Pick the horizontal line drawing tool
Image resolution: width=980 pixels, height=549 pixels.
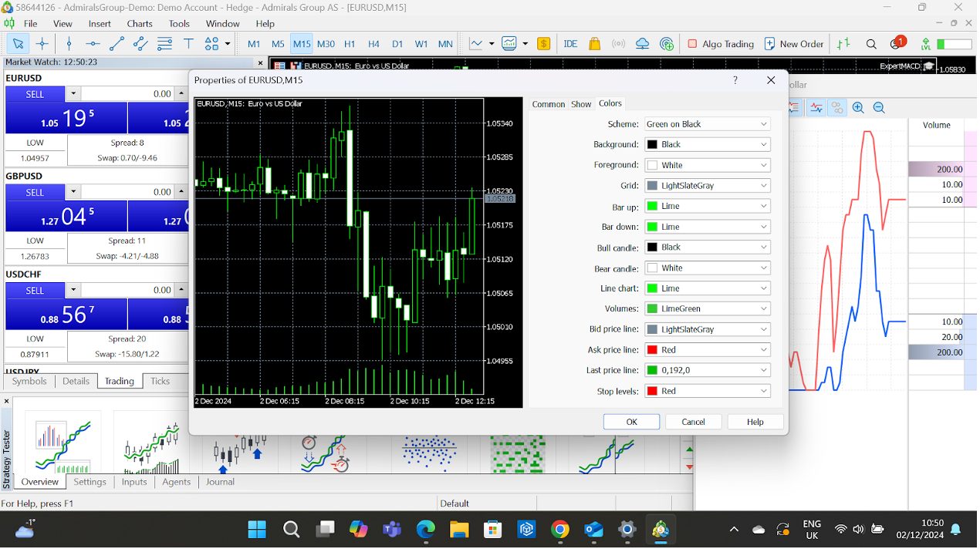pos(93,44)
